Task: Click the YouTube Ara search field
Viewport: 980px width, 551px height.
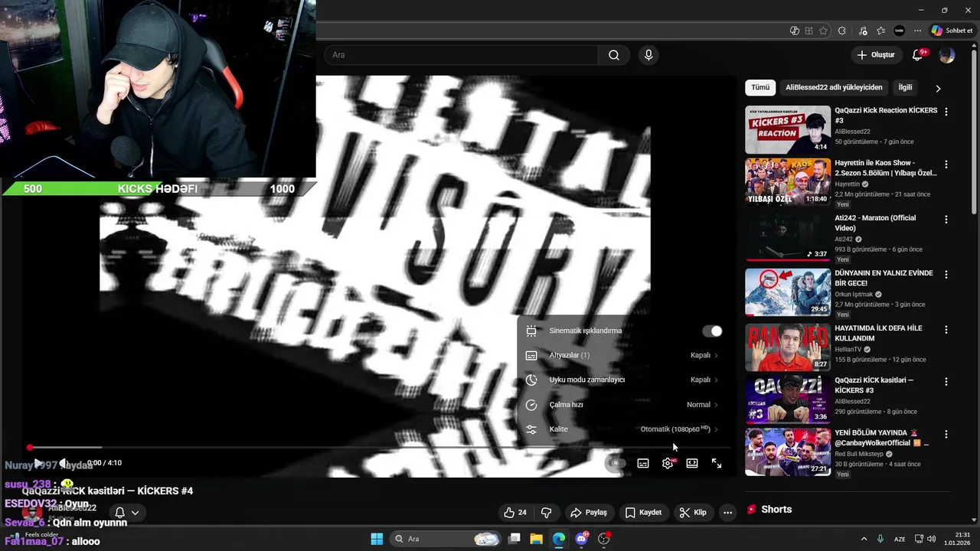Action: pyautogui.click(x=462, y=55)
